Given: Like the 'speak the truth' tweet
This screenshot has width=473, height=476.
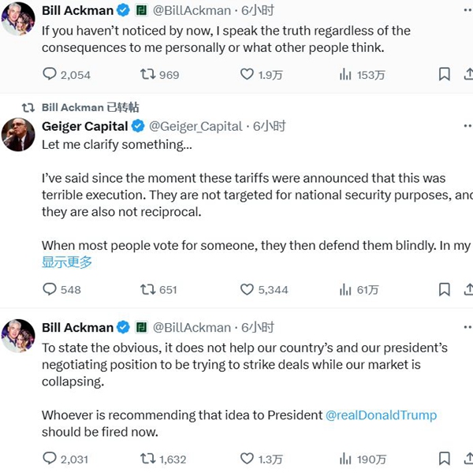Looking at the screenshot, I should click(247, 75).
